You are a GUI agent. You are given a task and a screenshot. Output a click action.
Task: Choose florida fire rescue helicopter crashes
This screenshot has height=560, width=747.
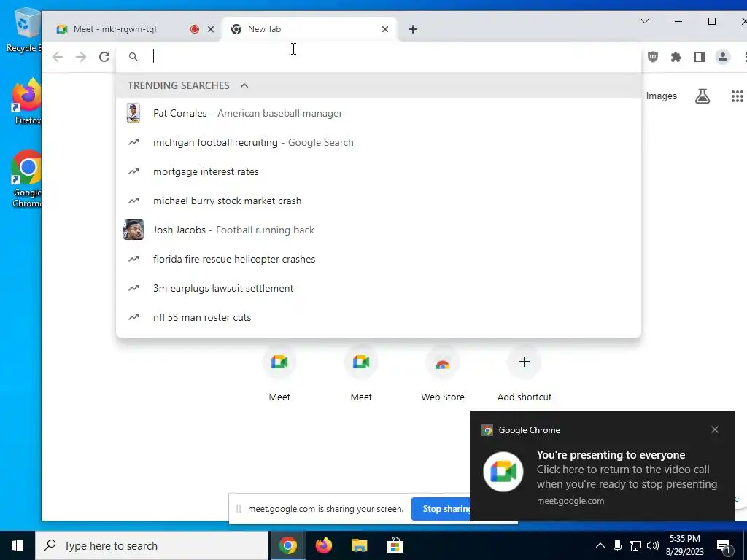pos(379,259)
